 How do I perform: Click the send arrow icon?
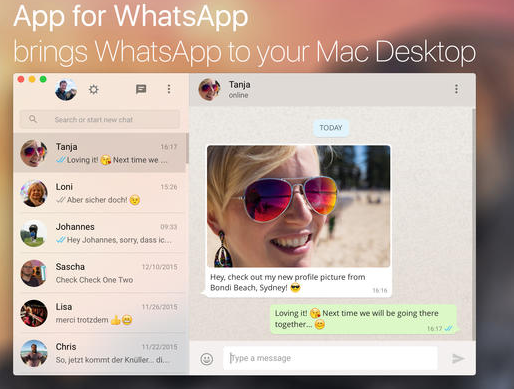tap(458, 358)
